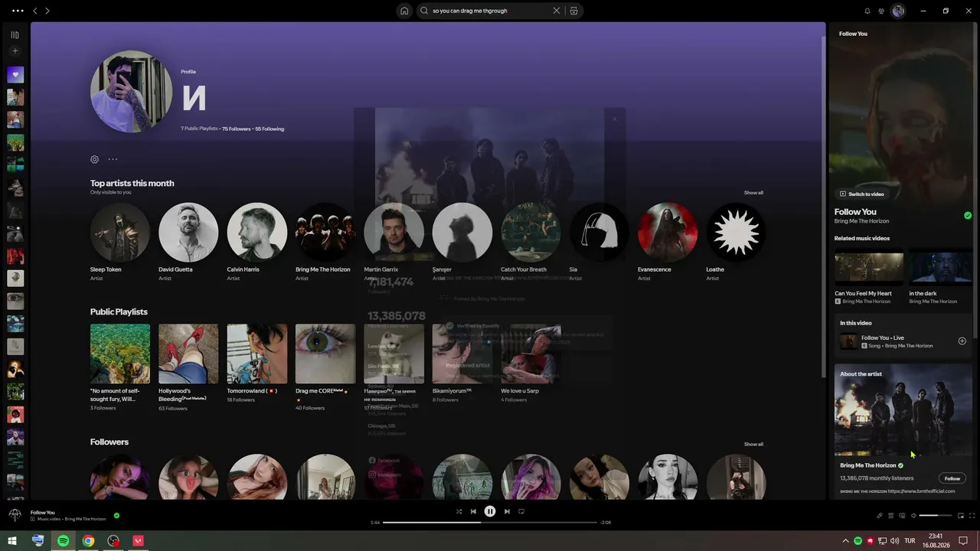980x551 pixels.
Task: Open the Friend Activity icon
Action: pos(881,11)
